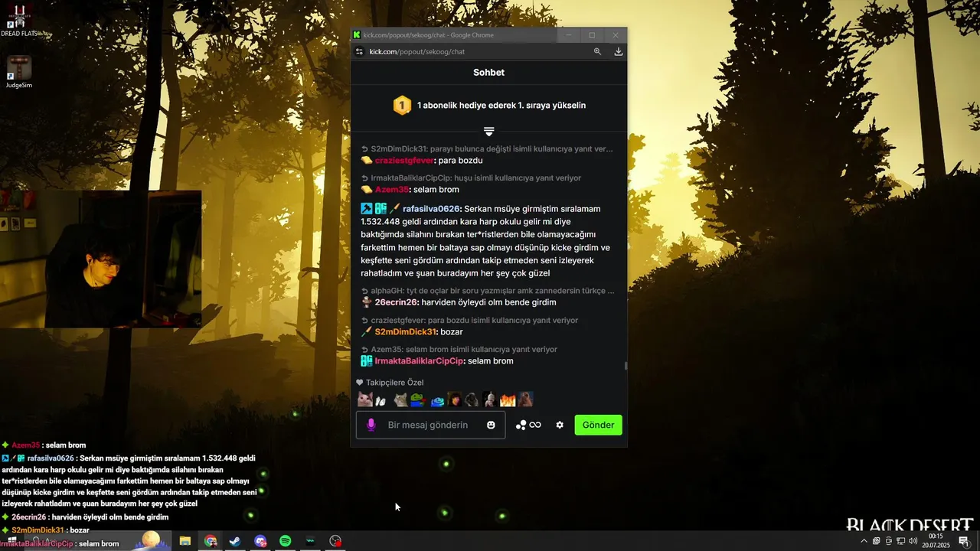Insert the tan cat emote
This screenshot has height=551, width=980.
400,399
